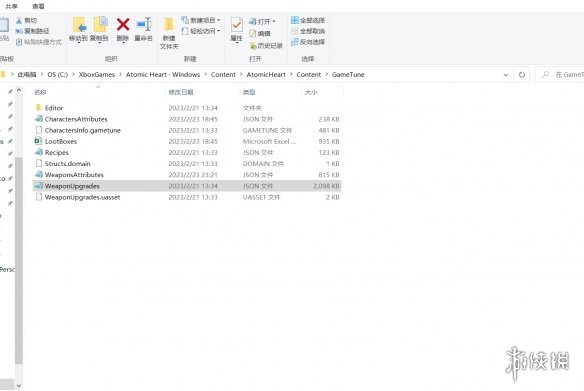Click the Move to (移动到) folder icon
This screenshot has width=584, height=391.
(x=79, y=25)
